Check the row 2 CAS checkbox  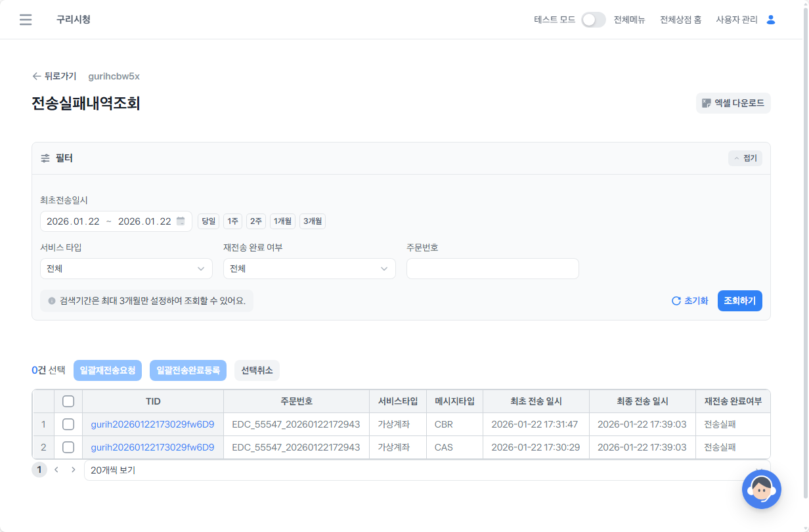tap(68, 447)
